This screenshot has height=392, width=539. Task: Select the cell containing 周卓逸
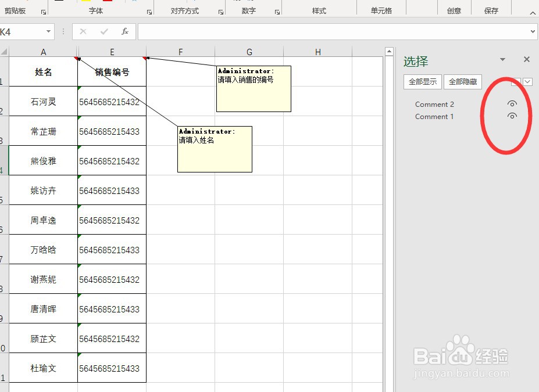[43, 220]
